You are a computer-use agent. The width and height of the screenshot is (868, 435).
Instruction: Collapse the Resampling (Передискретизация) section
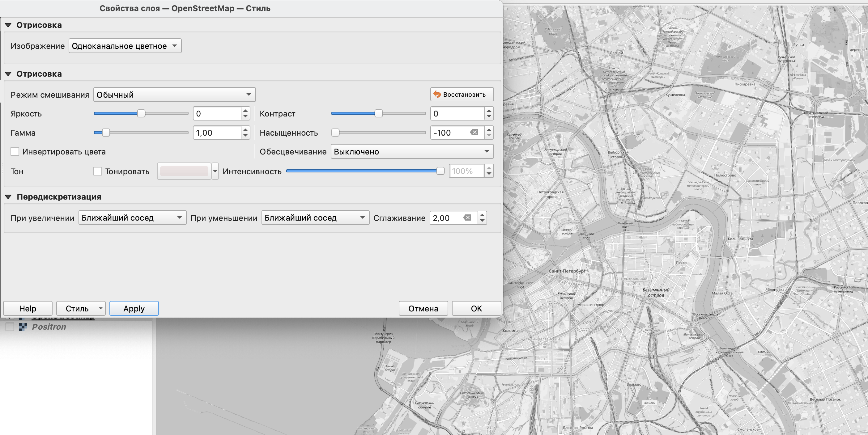[x=8, y=196]
